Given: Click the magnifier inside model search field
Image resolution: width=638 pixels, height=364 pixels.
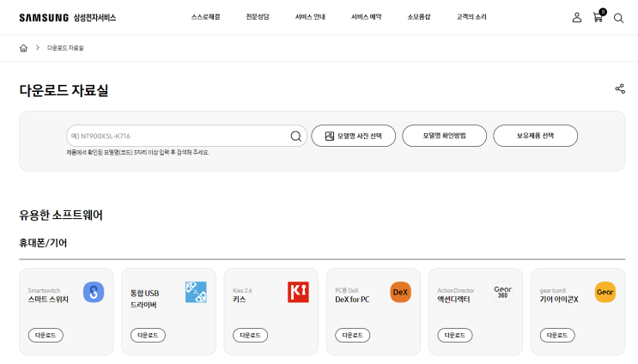Looking at the screenshot, I should pyautogui.click(x=296, y=136).
